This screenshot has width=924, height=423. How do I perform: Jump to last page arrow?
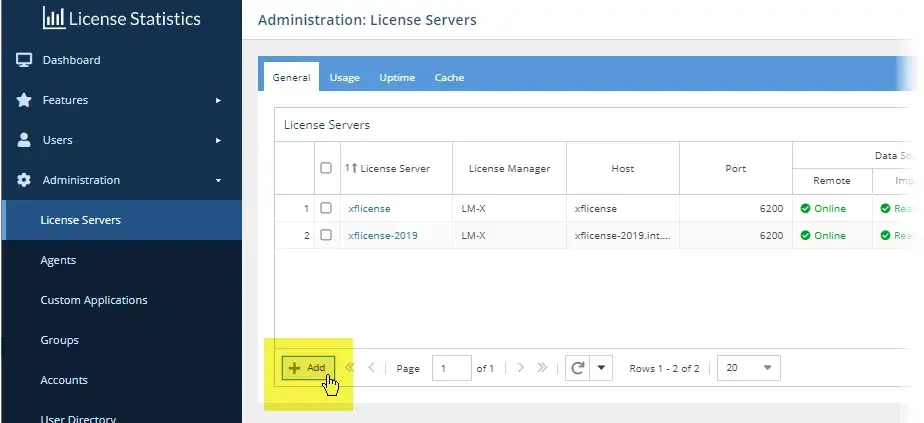point(542,368)
